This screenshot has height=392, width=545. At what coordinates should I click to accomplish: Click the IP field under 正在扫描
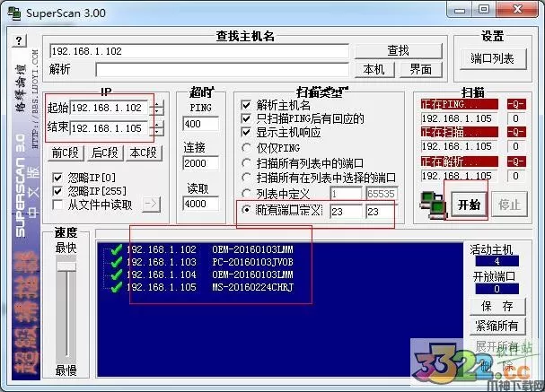click(x=459, y=146)
